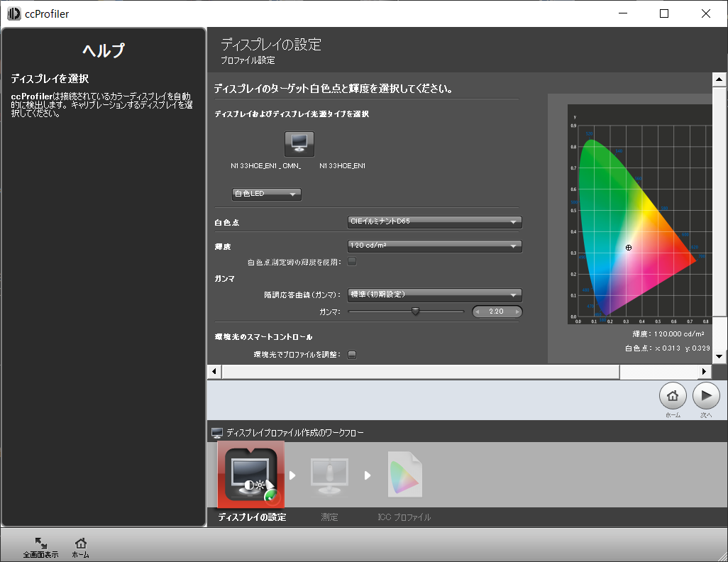The width and height of the screenshot is (728, 562).
Task: Click the home icon at bottom of help panel
Action: point(80,544)
